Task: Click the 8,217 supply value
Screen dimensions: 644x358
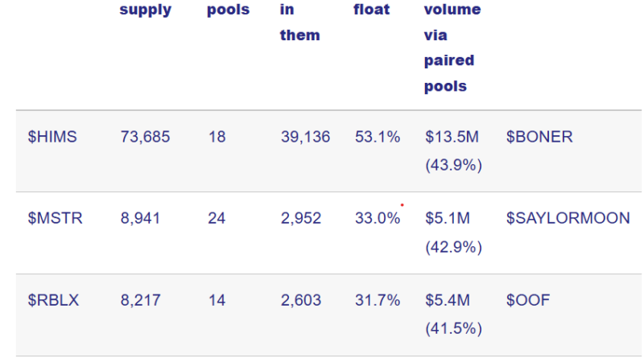Action: tap(140, 300)
